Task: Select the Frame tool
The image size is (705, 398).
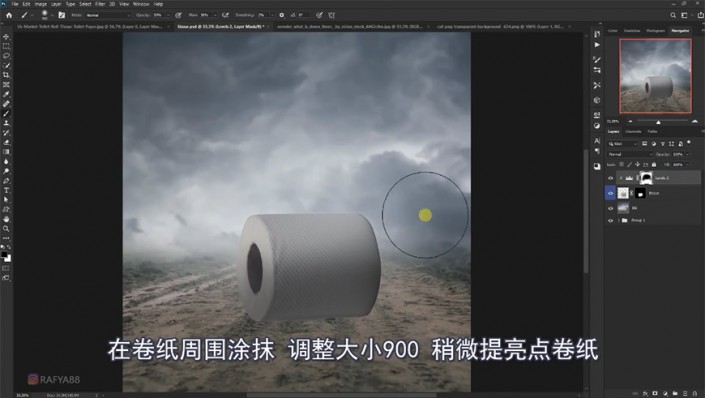Action: (x=6, y=85)
